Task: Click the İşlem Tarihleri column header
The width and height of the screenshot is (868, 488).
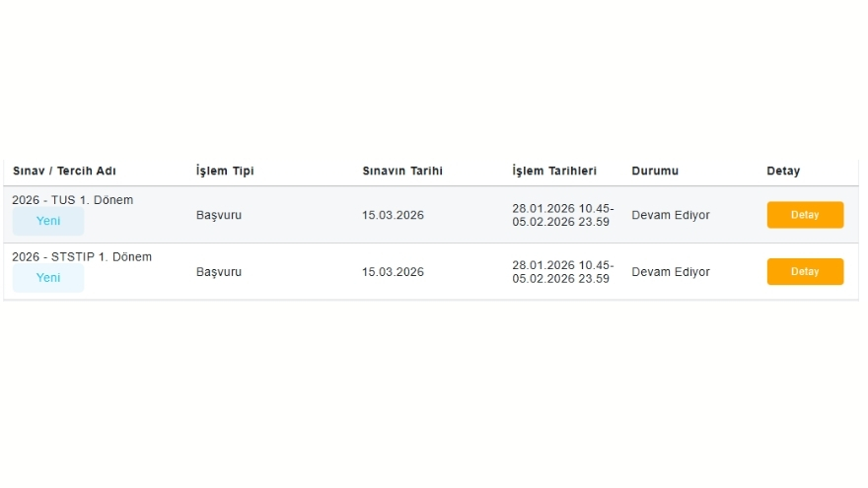Action: [x=554, y=172]
